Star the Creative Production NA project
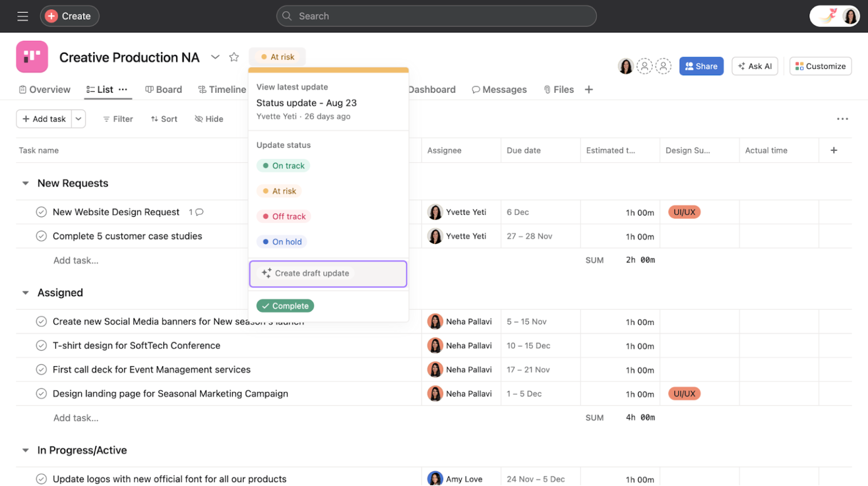The image size is (868, 486). click(234, 57)
